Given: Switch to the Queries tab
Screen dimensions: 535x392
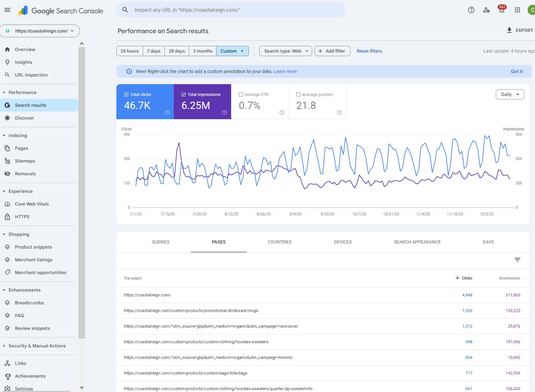Looking at the screenshot, I should (160, 242).
